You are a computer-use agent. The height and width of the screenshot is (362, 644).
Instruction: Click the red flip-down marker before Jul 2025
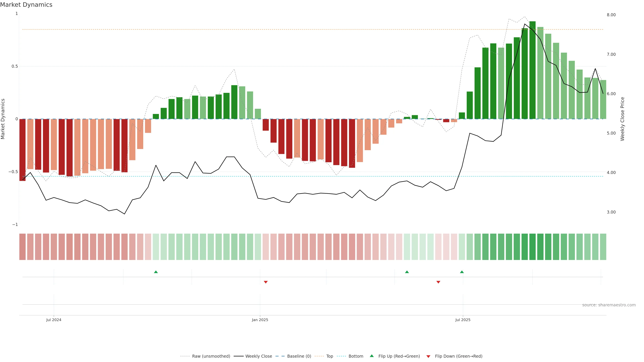click(438, 282)
